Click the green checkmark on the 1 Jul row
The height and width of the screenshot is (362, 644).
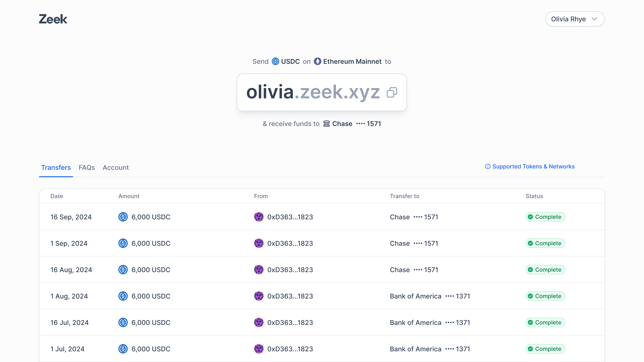(x=531, y=349)
